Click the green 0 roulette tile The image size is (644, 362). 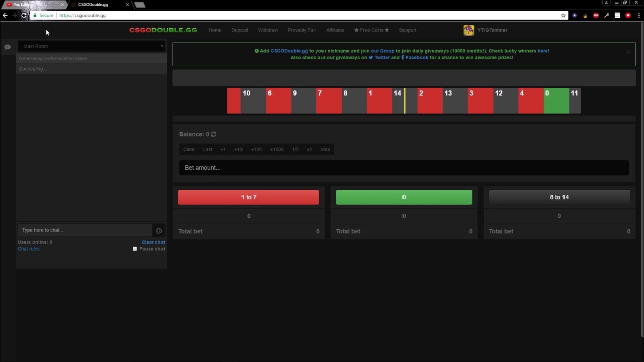click(556, 101)
